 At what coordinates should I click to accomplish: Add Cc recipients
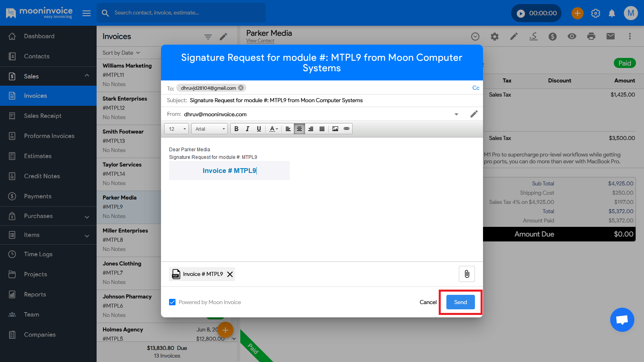(x=476, y=88)
